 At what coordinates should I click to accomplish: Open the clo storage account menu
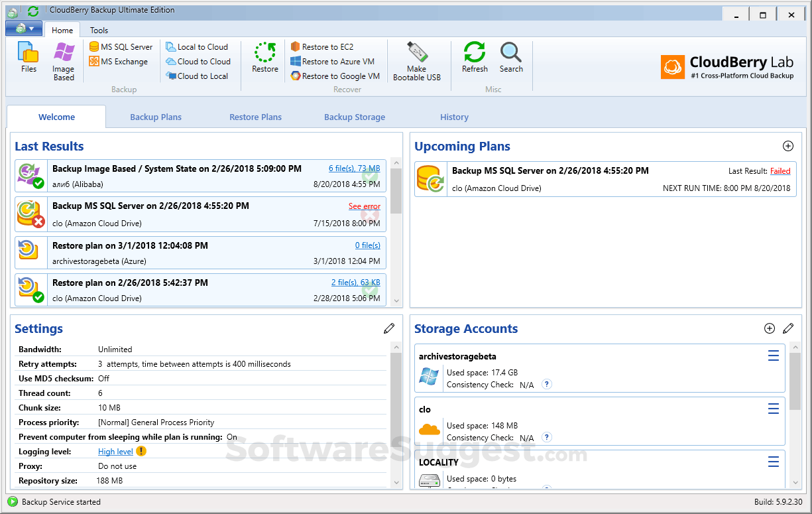click(x=773, y=409)
